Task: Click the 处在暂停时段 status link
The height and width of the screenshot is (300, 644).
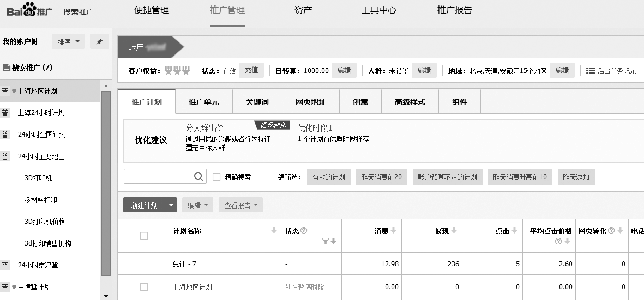Action: tap(304, 287)
